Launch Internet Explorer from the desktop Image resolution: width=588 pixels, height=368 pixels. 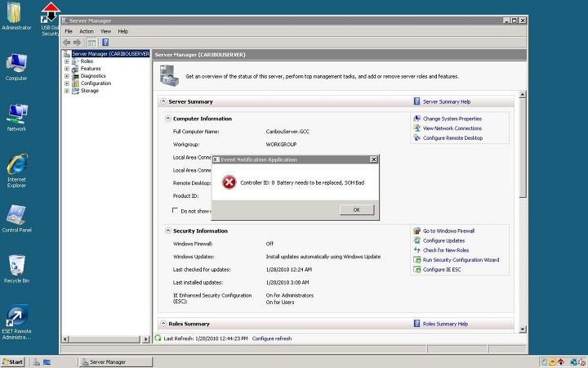16,171
